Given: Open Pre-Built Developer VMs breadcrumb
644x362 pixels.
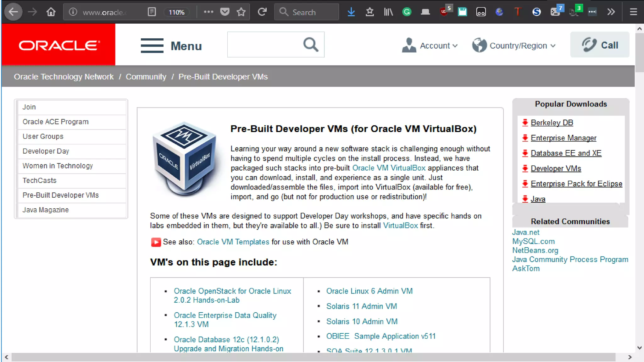Looking at the screenshot, I should 223,77.
